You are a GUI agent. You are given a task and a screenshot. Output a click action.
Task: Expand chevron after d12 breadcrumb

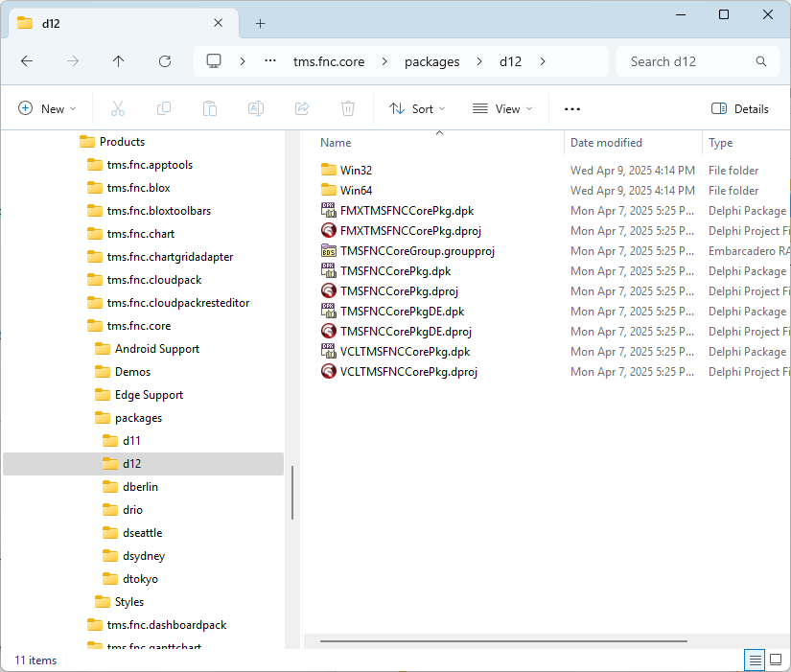tap(543, 61)
